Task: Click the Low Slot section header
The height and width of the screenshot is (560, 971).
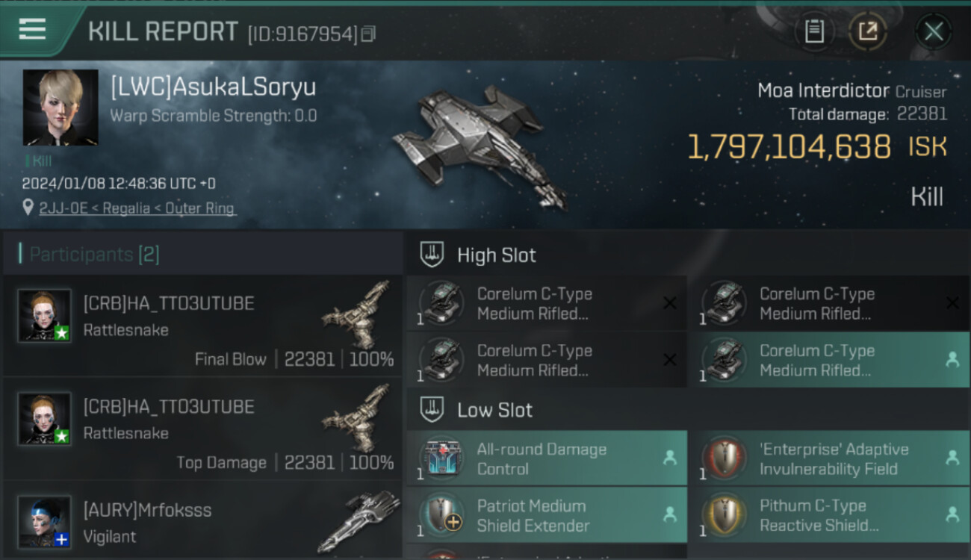Action: pyautogui.click(x=494, y=410)
